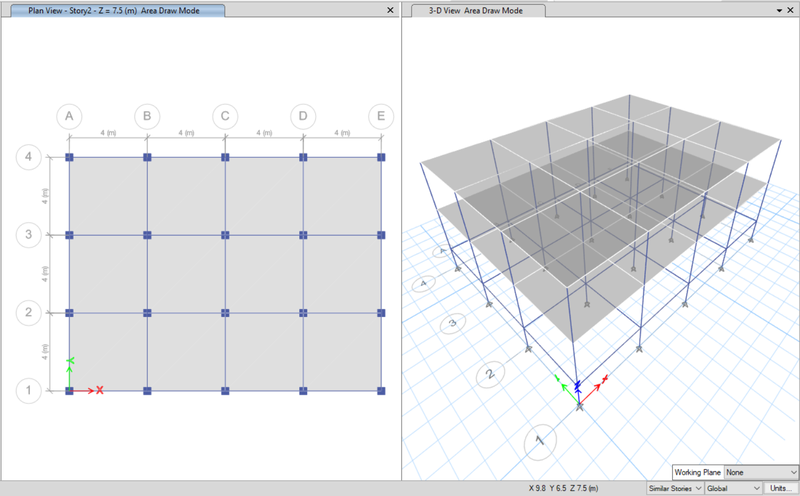Select the slab panel between grids A-B and 3-4
The width and height of the screenshot is (800, 496).
pos(108,196)
